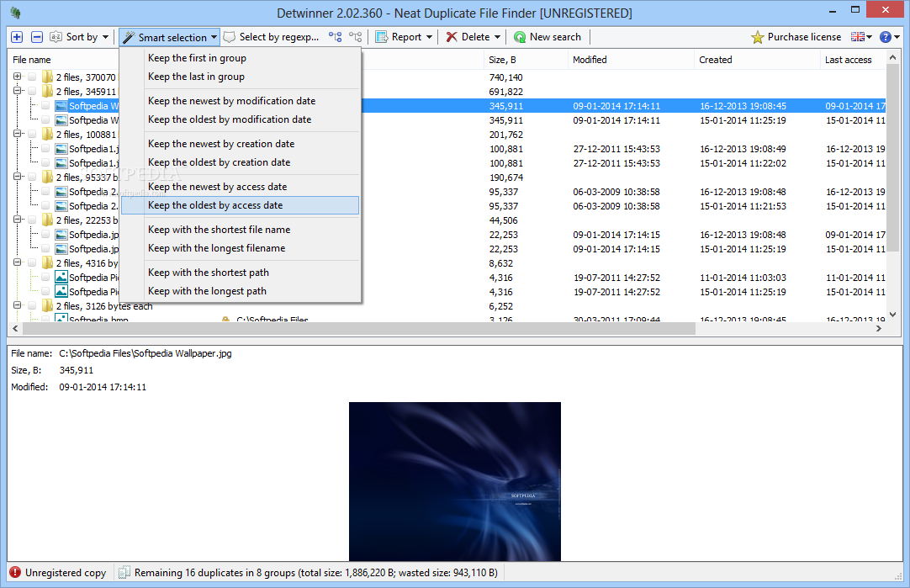Viewport: 910px width, 588px height.
Task: Click the image icon of second Softpedia1 file
Action: pos(61,163)
